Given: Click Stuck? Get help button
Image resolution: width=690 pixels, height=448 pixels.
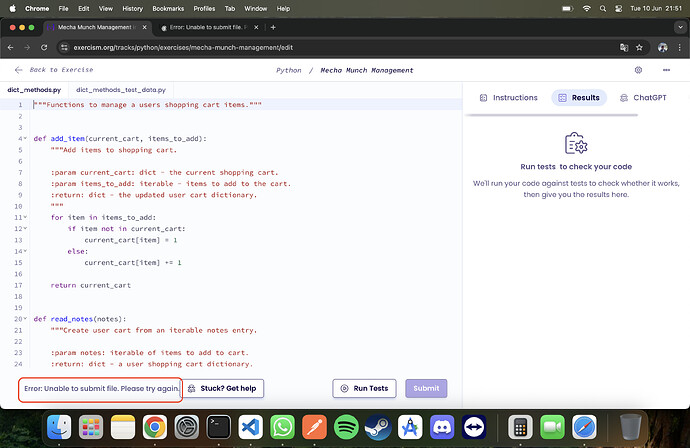Looking at the screenshot, I should click(223, 388).
